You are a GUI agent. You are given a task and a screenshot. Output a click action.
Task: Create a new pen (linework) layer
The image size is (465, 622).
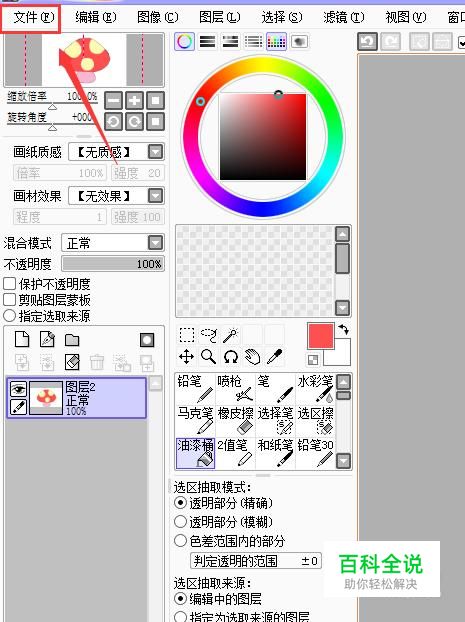[x=47, y=340]
